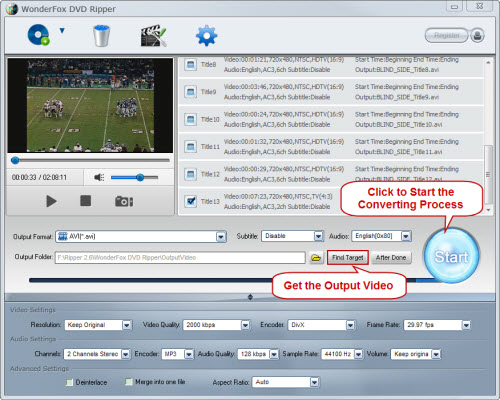Click Title13 video info text
Image resolution: width=500 pixels, height=400 pixels.
pos(278,196)
